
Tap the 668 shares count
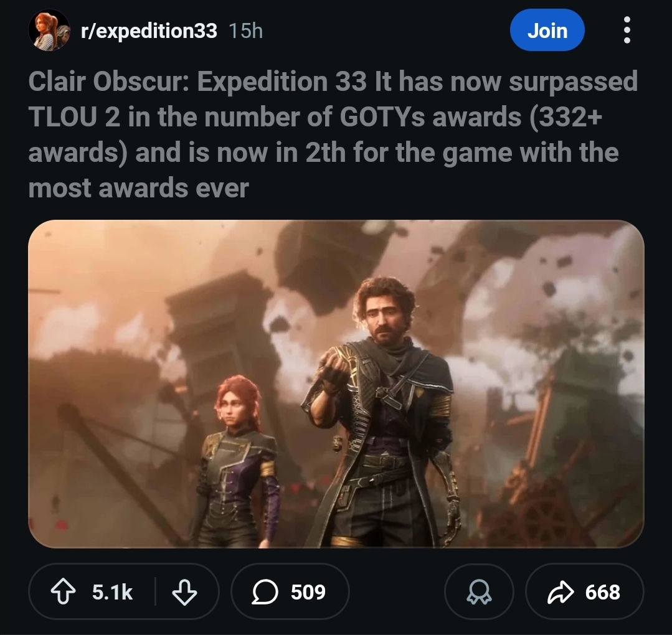602,592
